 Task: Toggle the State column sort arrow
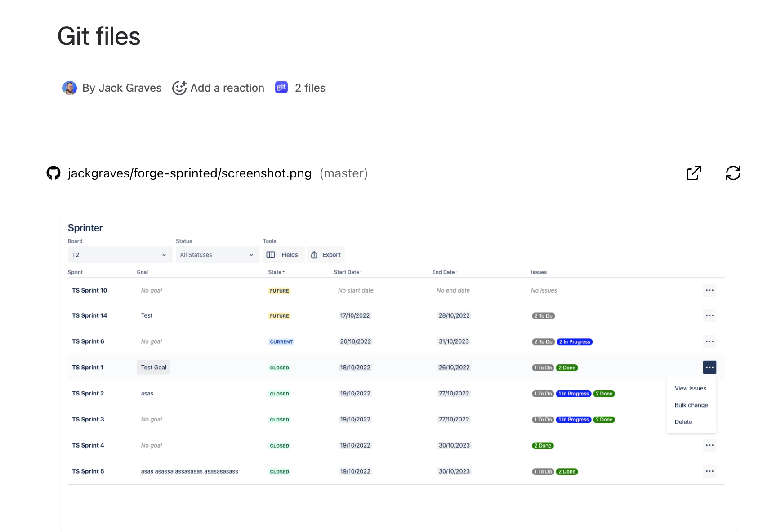click(284, 272)
